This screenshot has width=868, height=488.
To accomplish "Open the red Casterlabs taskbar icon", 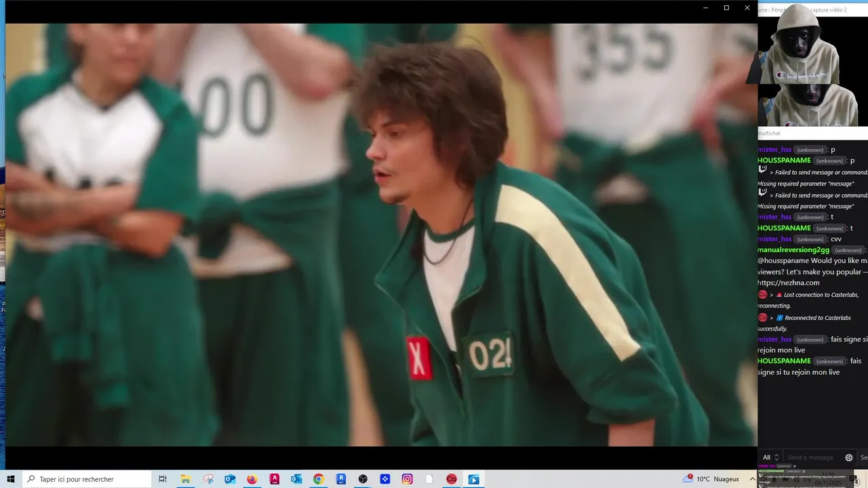I will [x=451, y=479].
